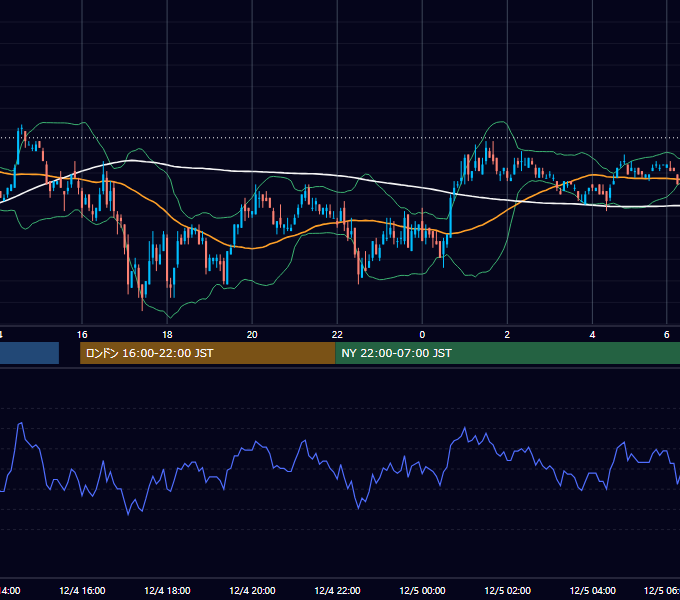This screenshot has height=600, width=680.
Task: Click the 12/4 22:00 date label
Action: click(x=337, y=590)
